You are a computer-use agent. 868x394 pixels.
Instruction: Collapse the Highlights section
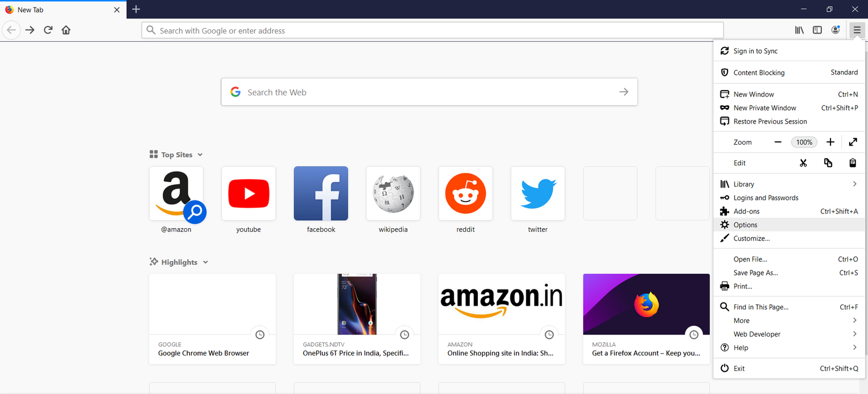coord(205,262)
